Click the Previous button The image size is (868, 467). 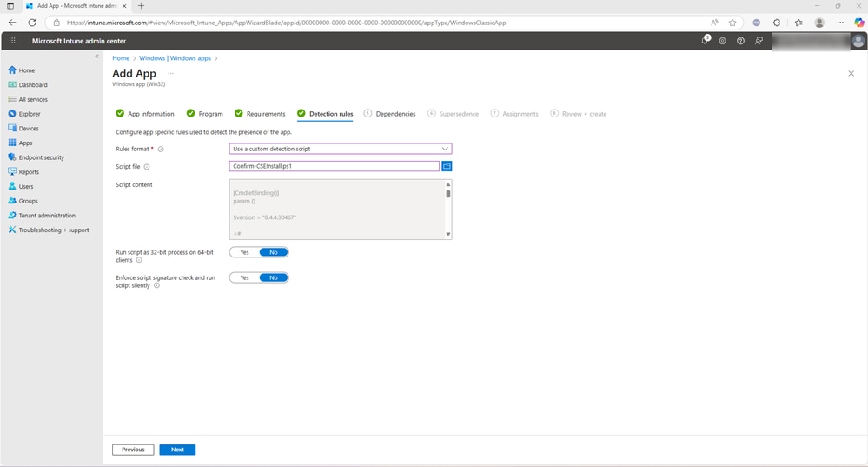133,450
